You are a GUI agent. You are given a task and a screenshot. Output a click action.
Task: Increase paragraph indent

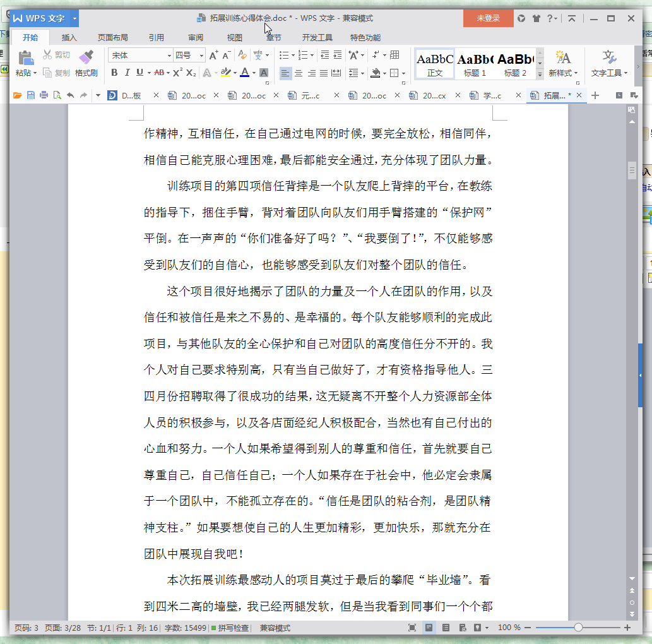click(338, 55)
